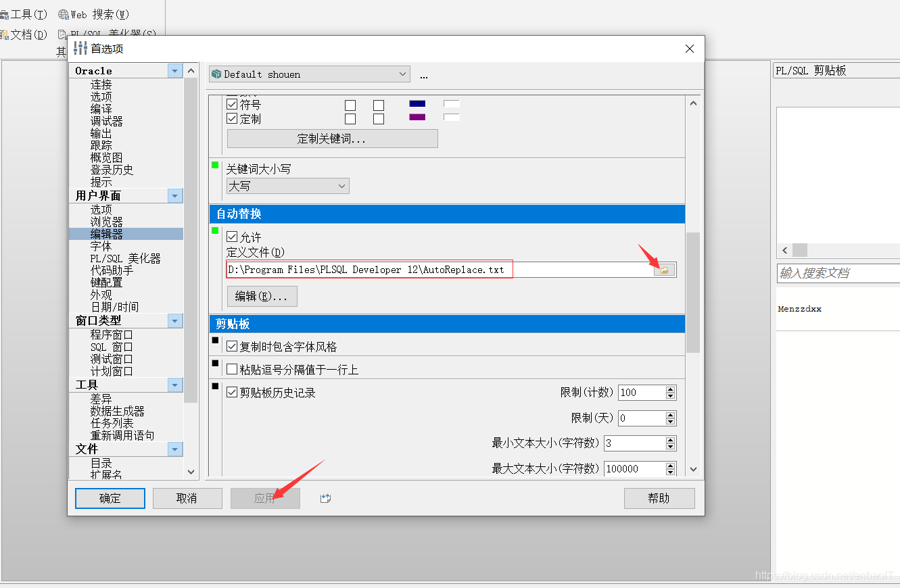
Task: Select 连接 under Oracle
Action: click(101, 84)
